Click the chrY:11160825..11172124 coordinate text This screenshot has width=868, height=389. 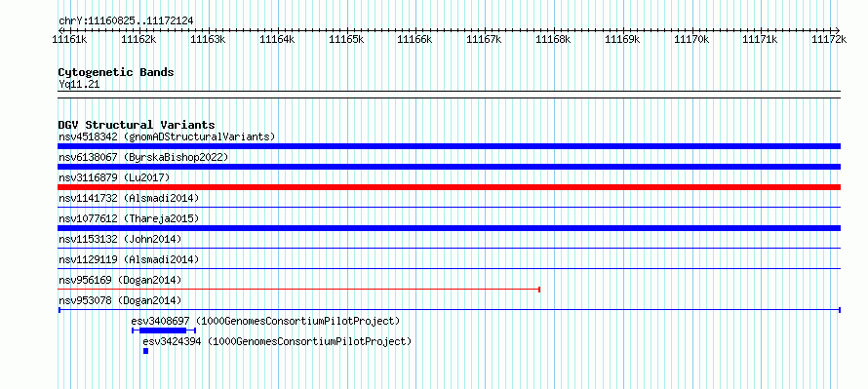[x=126, y=21]
